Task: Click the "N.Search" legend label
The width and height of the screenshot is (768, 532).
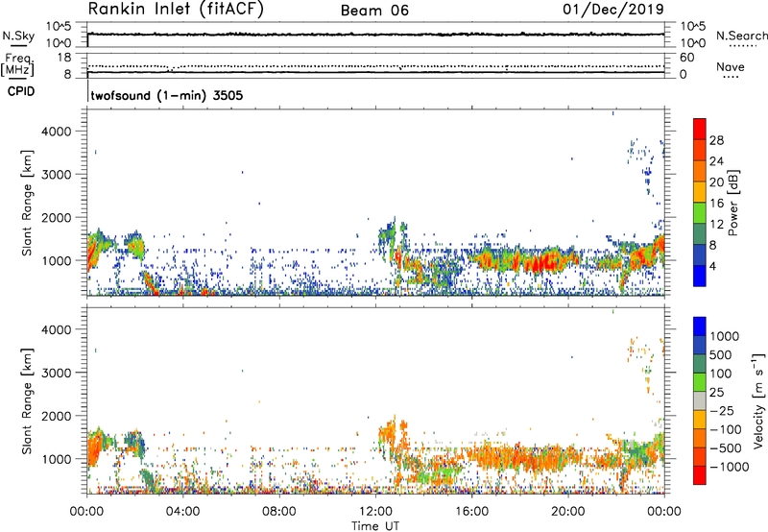Action: click(x=741, y=36)
